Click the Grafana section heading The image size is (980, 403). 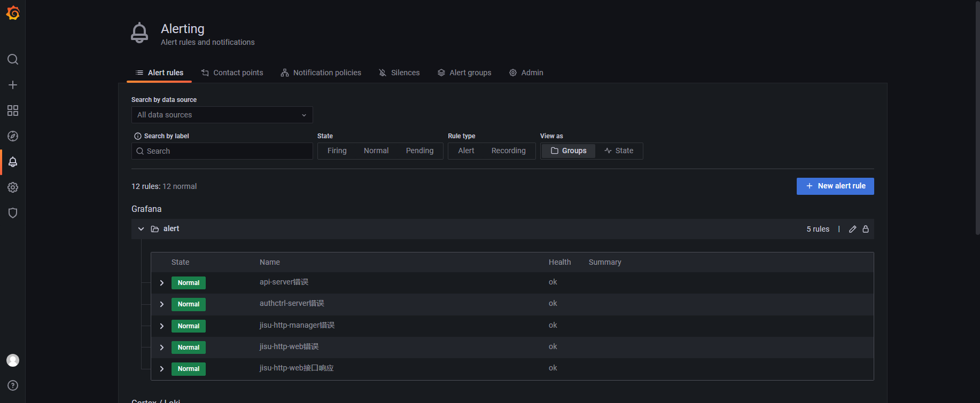(x=146, y=209)
